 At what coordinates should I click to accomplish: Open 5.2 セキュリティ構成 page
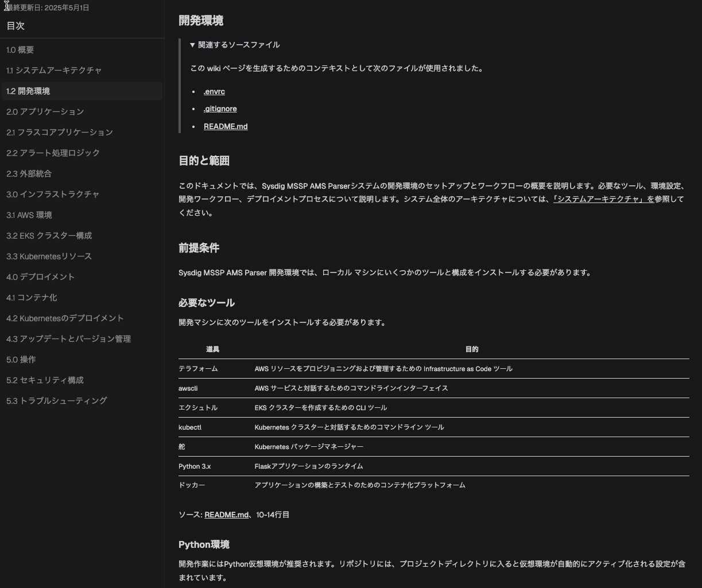(x=82, y=380)
